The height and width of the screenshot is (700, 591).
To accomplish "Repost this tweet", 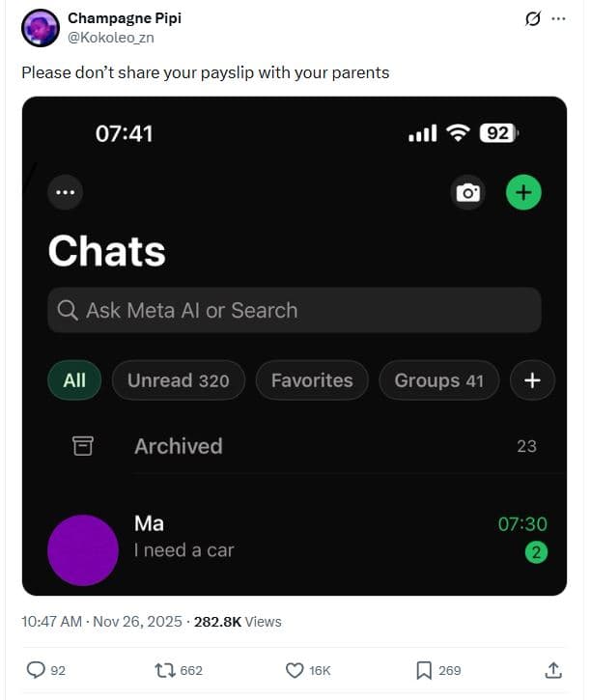I will (x=165, y=669).
